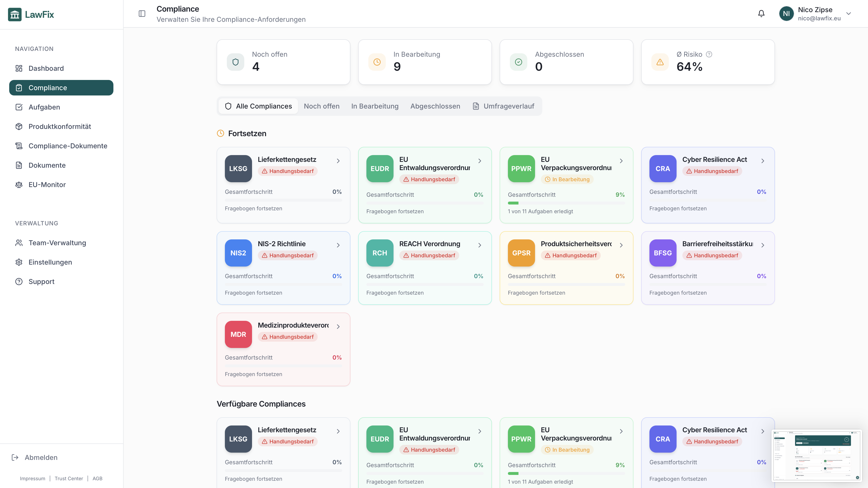Click PPWR progress bar under Fortsetzen
Image resolution: width=868 pixels, height=488 pixels.
click(x=566, y=203)
